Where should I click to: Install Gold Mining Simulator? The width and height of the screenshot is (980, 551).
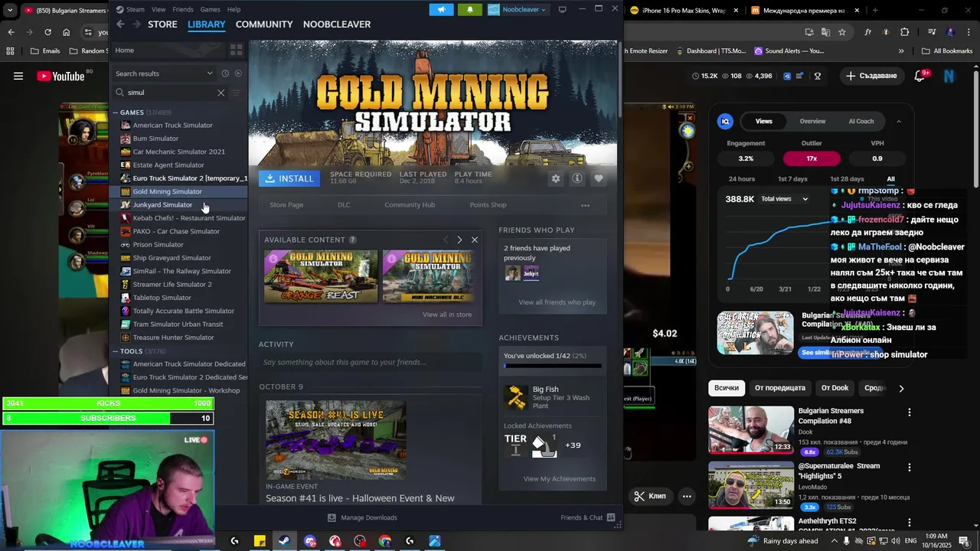289,178
